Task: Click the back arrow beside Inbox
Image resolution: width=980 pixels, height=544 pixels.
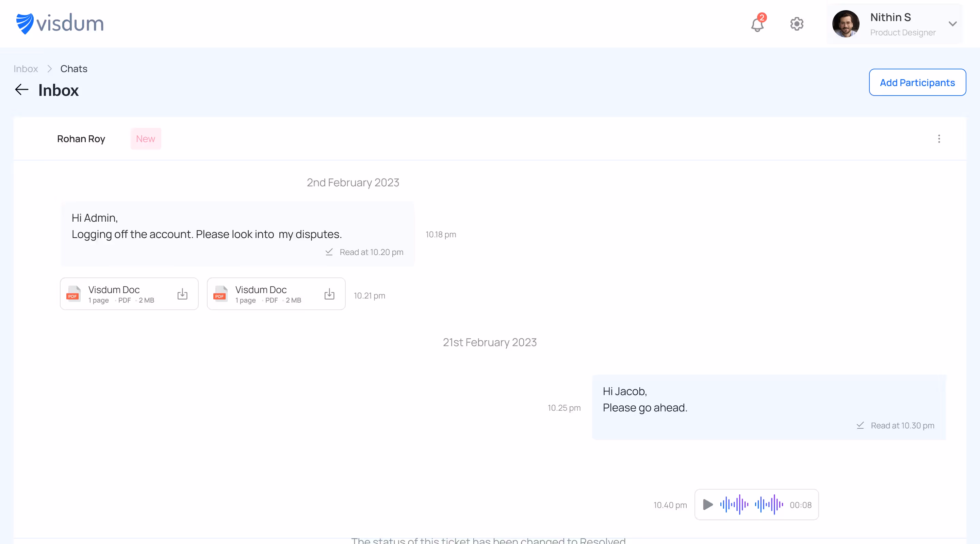Action: 22,90
